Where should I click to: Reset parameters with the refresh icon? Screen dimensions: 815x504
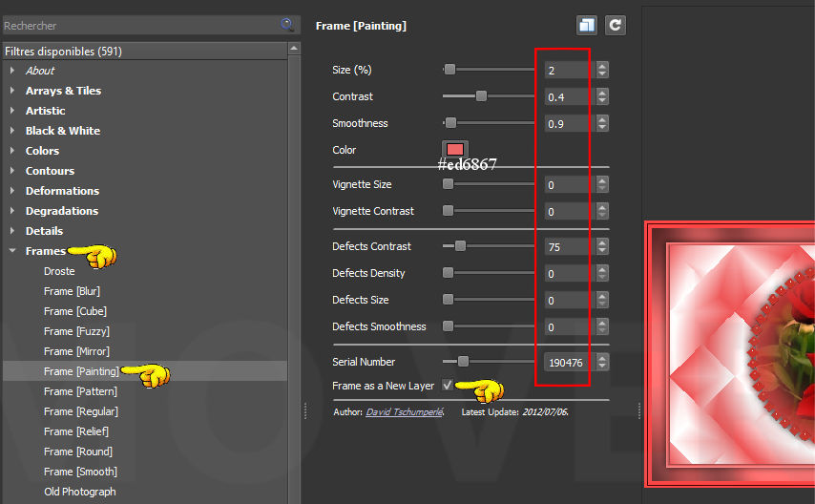pyautogui.click(x=616, y=26)
